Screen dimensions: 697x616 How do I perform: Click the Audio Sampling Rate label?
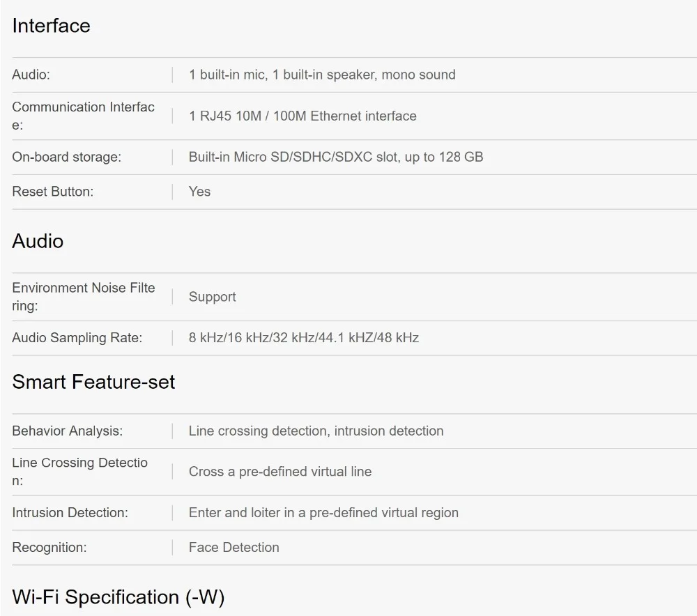point(77,338)
